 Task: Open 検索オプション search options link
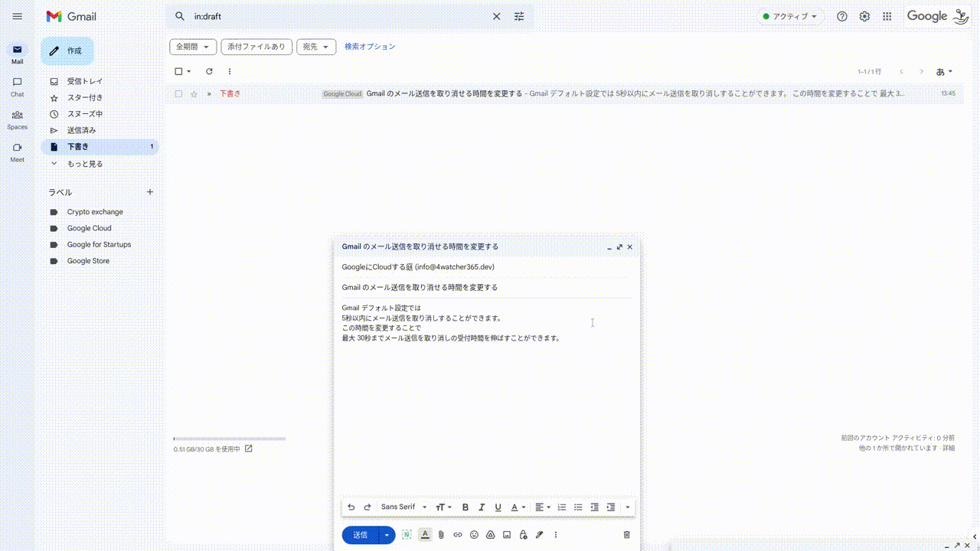pyautogui.click(x=370, y=47)
